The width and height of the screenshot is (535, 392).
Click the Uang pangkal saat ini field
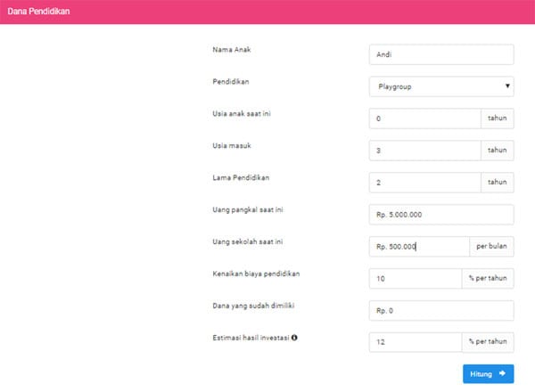click(441, 215)
